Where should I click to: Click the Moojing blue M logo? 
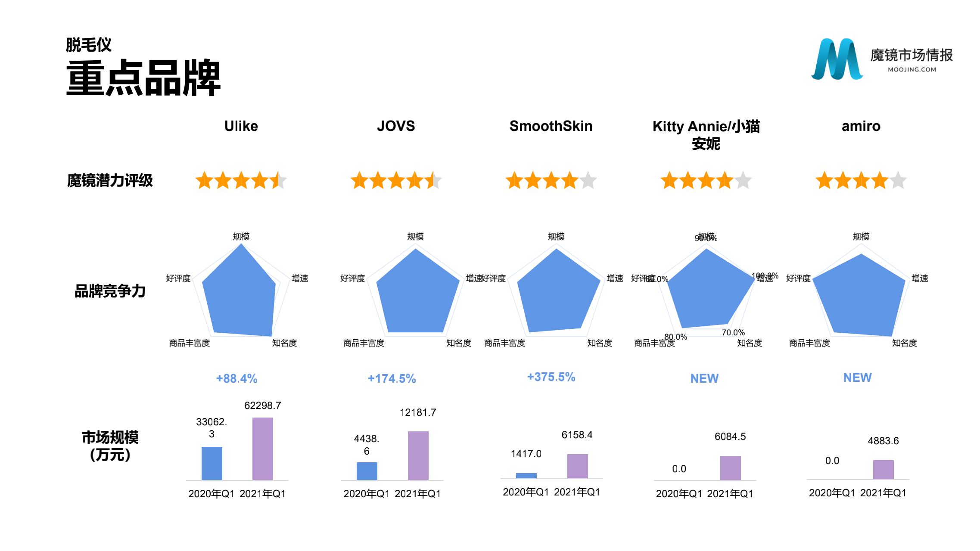(837, 59)
